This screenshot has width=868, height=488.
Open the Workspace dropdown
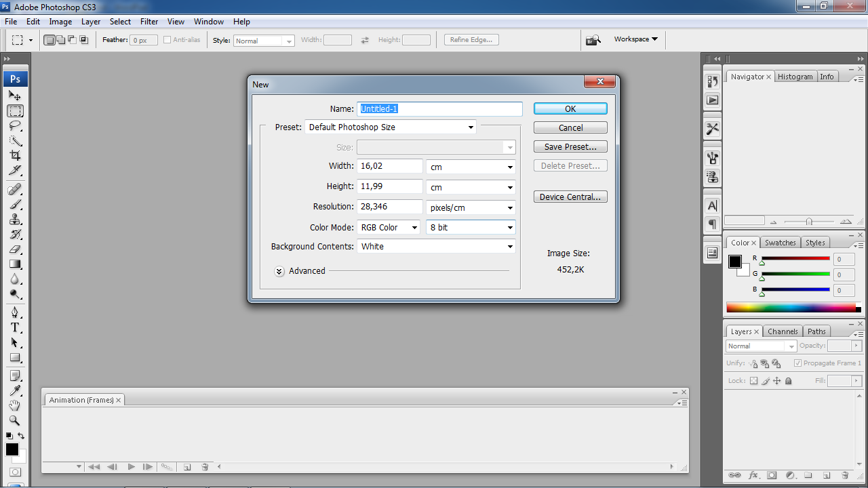(636, 39)
